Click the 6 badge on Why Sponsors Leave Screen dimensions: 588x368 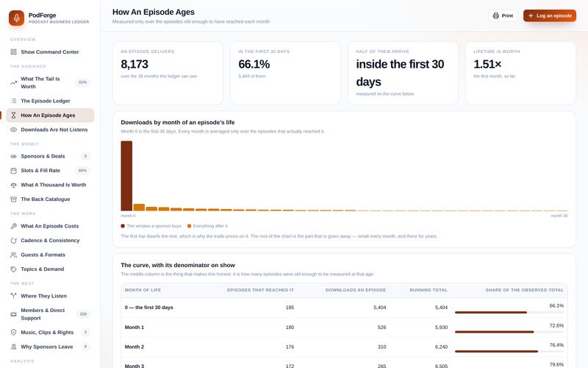[x=85, y=347]
